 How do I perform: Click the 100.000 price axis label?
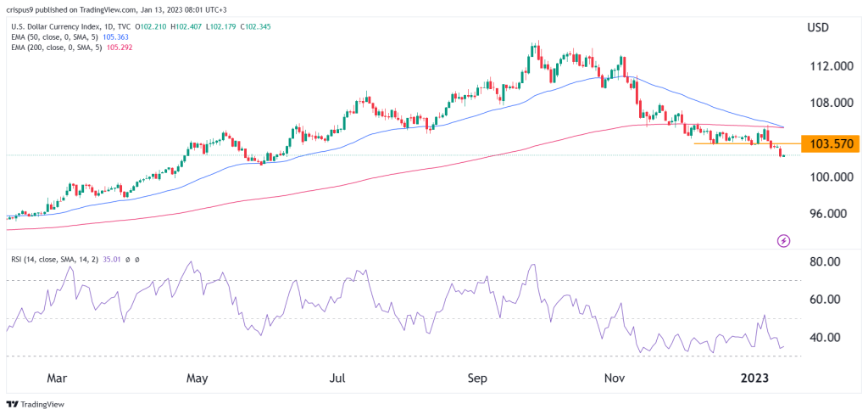832,177
